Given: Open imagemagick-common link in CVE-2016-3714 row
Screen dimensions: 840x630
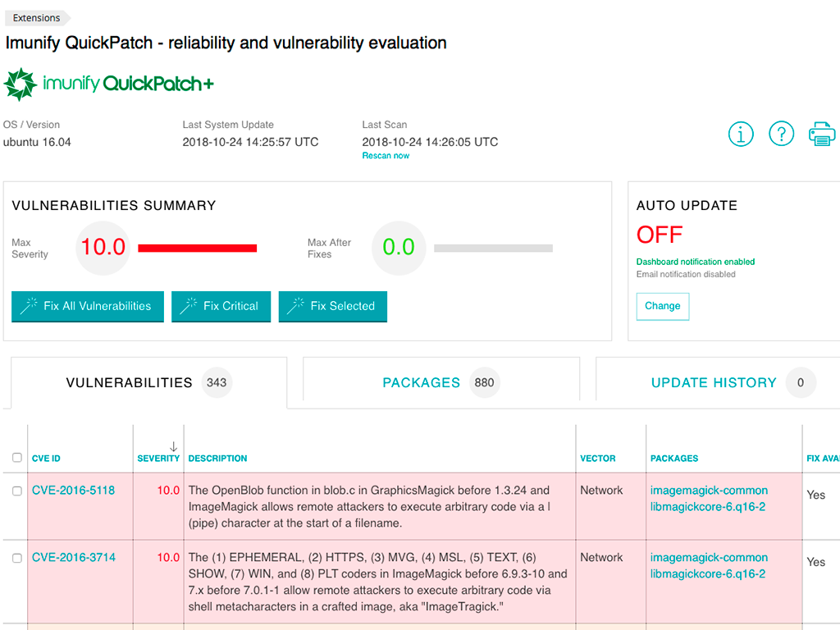Looking at the screenshot, I should [x=709, y=557].
